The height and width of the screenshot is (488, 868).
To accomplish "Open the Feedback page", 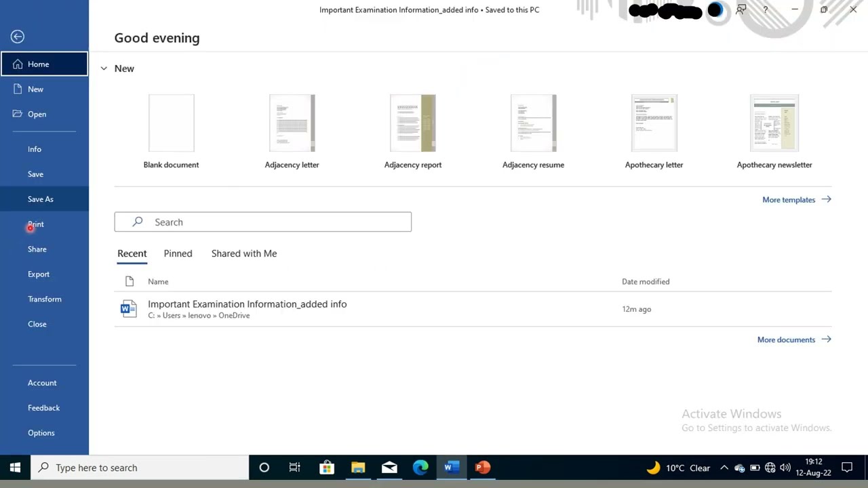I will click(44, 408).
